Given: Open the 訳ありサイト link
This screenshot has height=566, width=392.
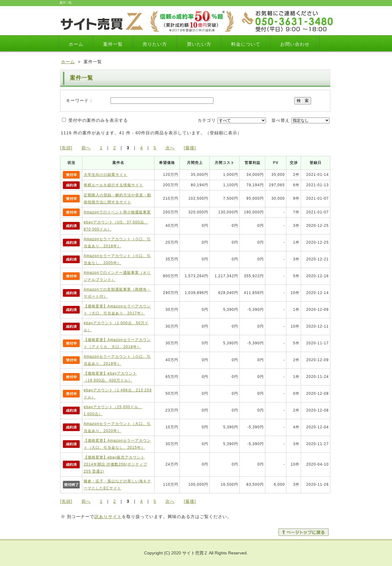Looking at the screenshot, I should coord(108,517).
